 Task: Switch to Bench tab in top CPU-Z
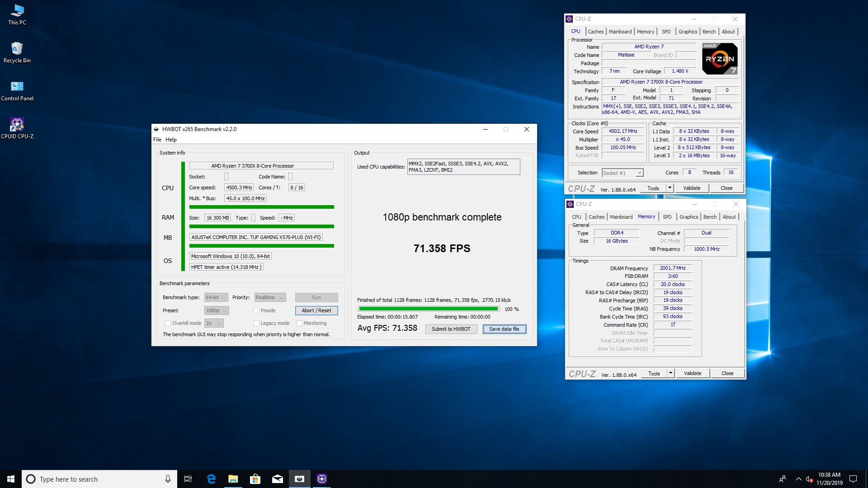[709, 32]
